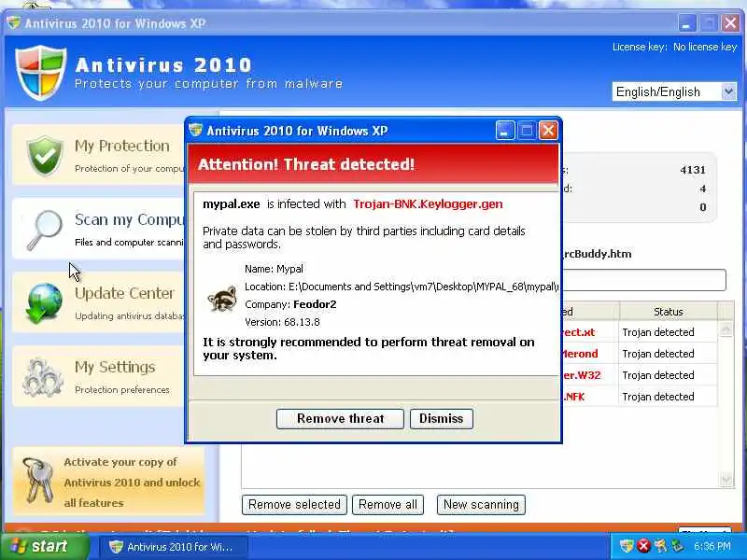The image size is (747, 560).
Task: Click main window title bar shield icon
Action: 14,22
